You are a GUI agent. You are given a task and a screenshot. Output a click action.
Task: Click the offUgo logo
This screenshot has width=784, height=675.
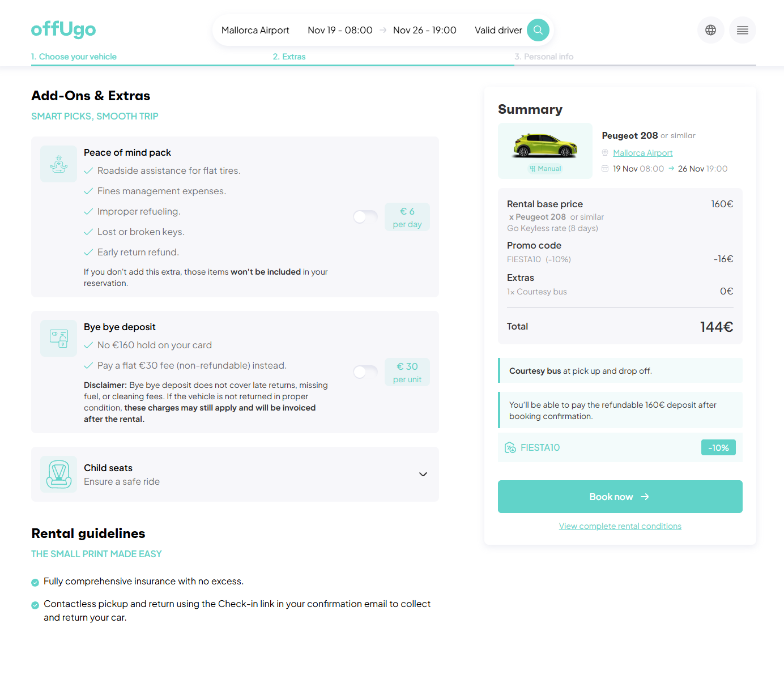[63, 29]
